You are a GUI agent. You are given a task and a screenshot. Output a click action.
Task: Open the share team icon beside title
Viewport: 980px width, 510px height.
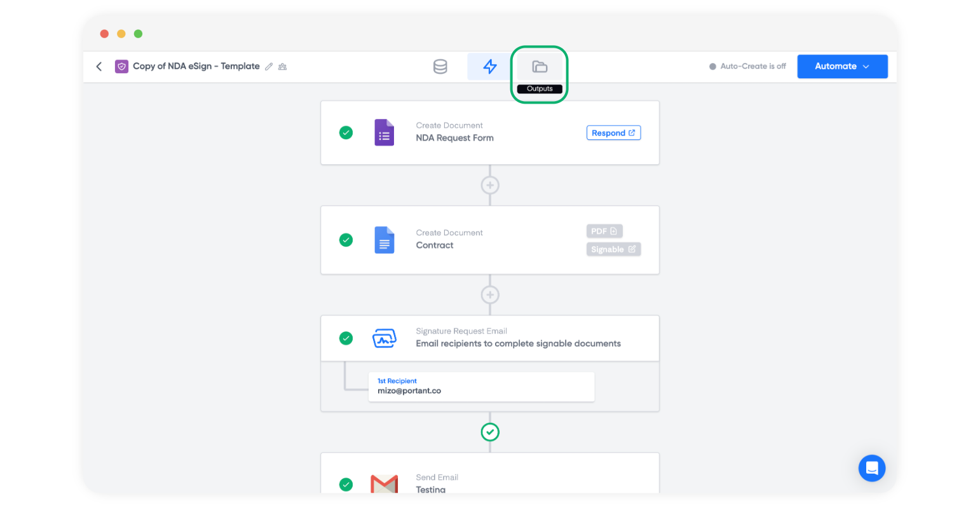(x=283, y=67)
